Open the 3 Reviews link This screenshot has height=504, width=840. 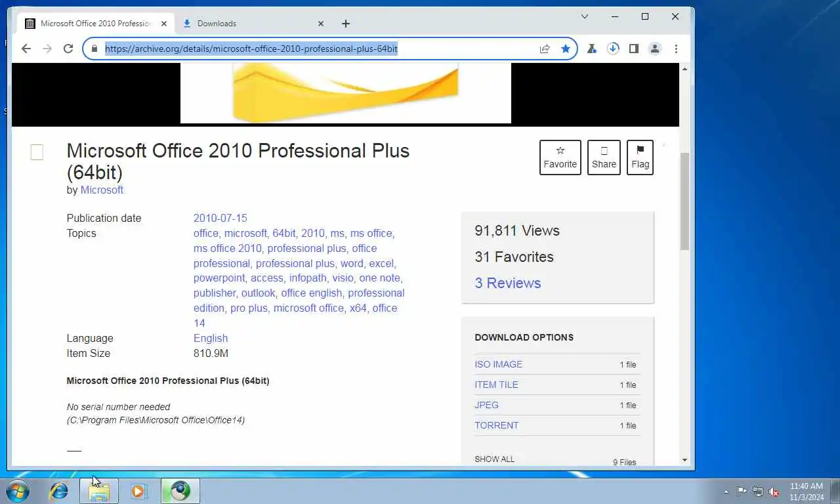[x=508, y=283]
